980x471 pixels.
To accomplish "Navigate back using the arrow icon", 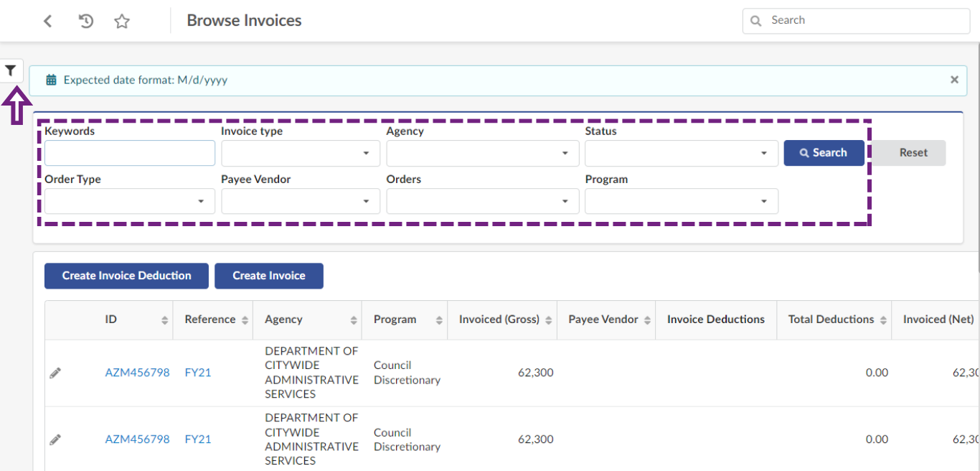I will (x=47, y=20).
